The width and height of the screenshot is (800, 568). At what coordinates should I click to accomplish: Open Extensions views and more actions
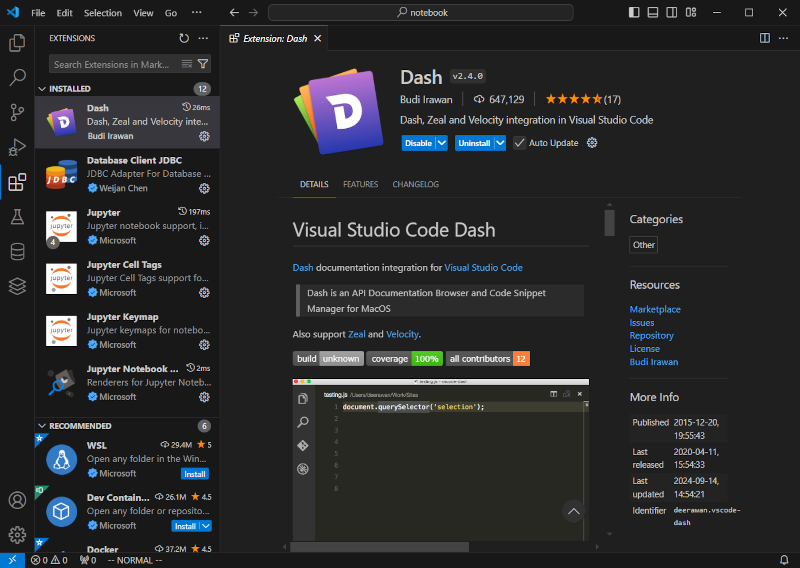point(203,38)
